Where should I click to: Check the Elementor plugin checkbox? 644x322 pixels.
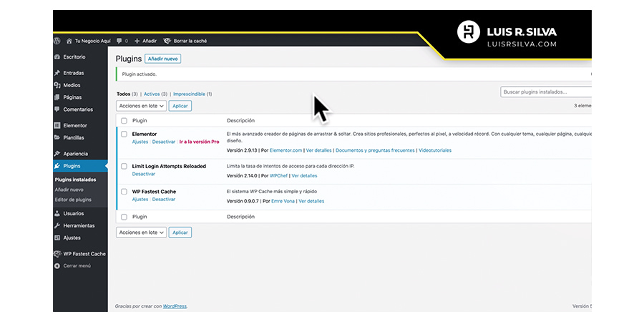(124, 135)
